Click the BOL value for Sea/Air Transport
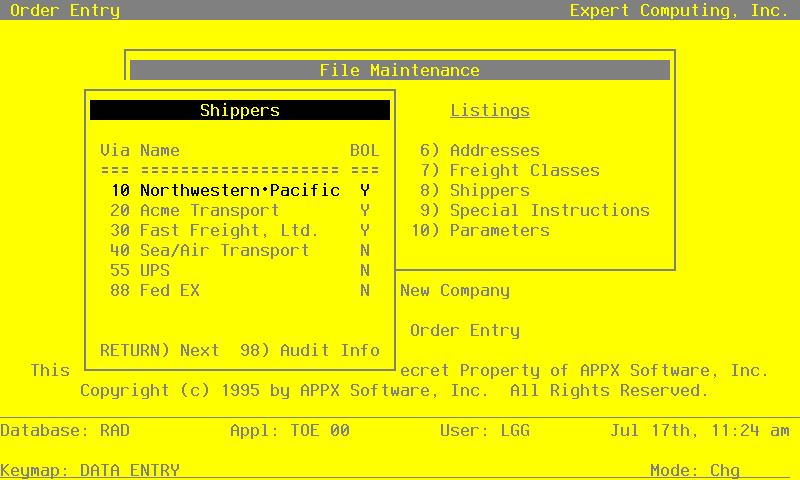 pyautogui.click(x=365, y=250)
